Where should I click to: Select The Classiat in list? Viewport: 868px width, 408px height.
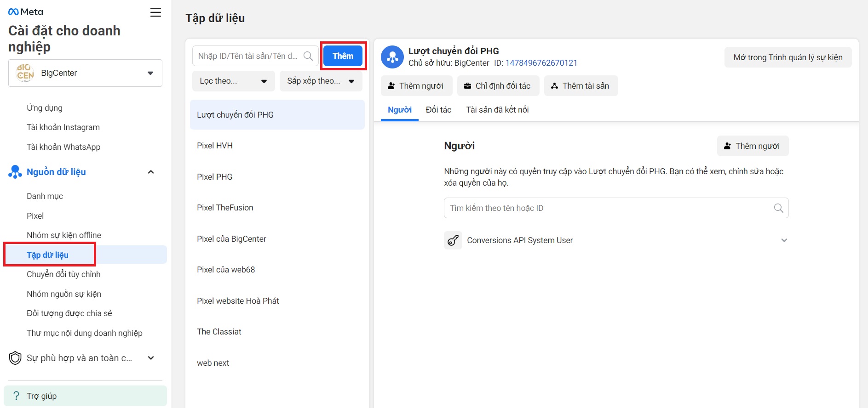point(277,332)
